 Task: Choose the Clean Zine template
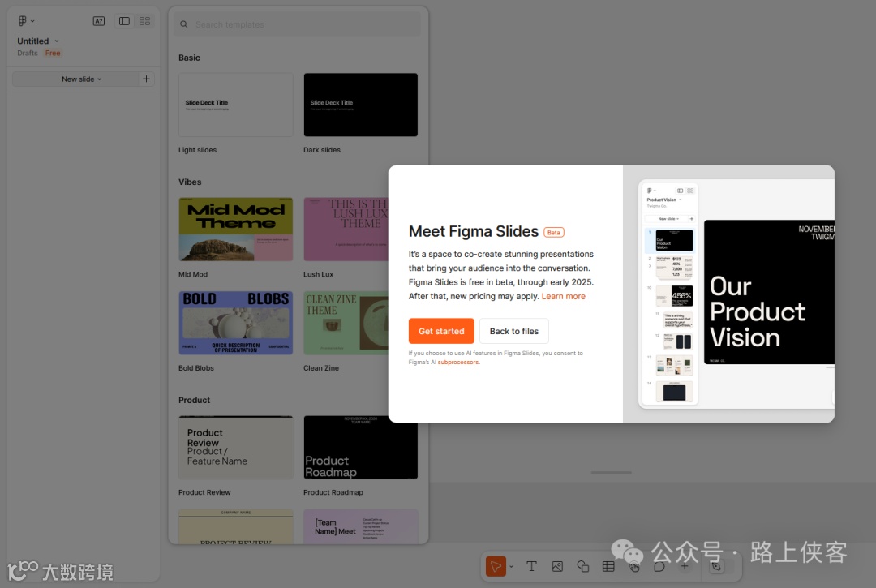coord(346,323)
